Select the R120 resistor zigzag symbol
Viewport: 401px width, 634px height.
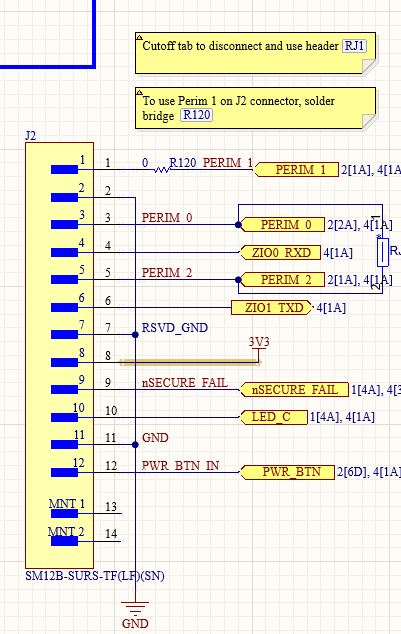pyautogui.click(x=163, y=170)
